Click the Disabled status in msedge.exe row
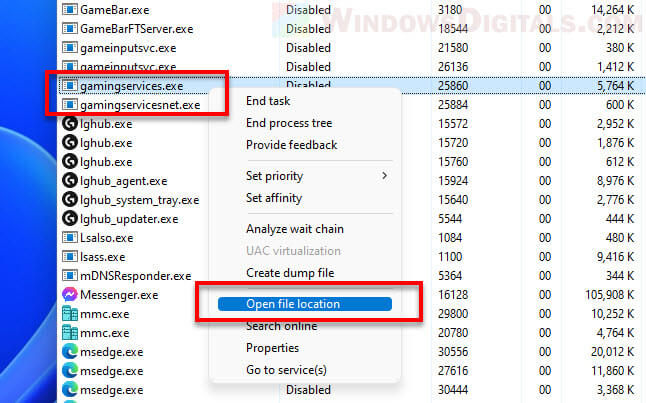 pyautogui.click(x=308, y=389)
